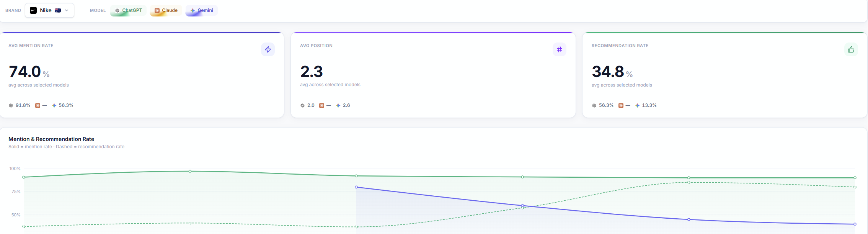Click the 2.3 average position value
This screenshot has width=868, height=234.
312,72
